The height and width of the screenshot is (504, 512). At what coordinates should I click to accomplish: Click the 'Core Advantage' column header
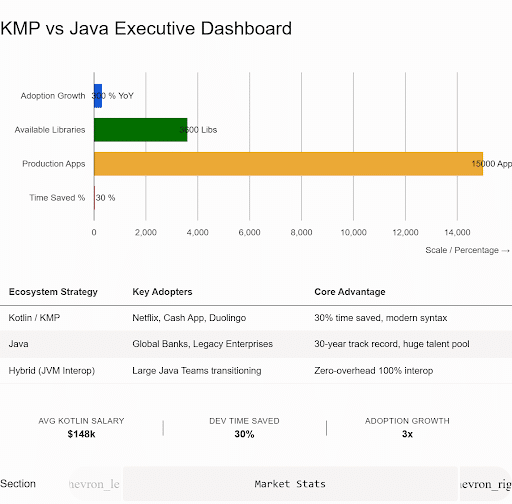point(350,292)
